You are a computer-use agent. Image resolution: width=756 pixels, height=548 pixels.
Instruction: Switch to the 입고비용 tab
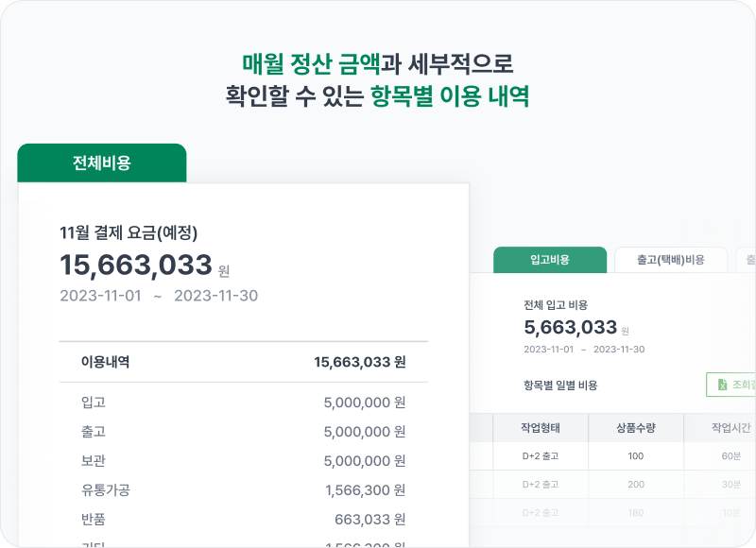point(550,260)
